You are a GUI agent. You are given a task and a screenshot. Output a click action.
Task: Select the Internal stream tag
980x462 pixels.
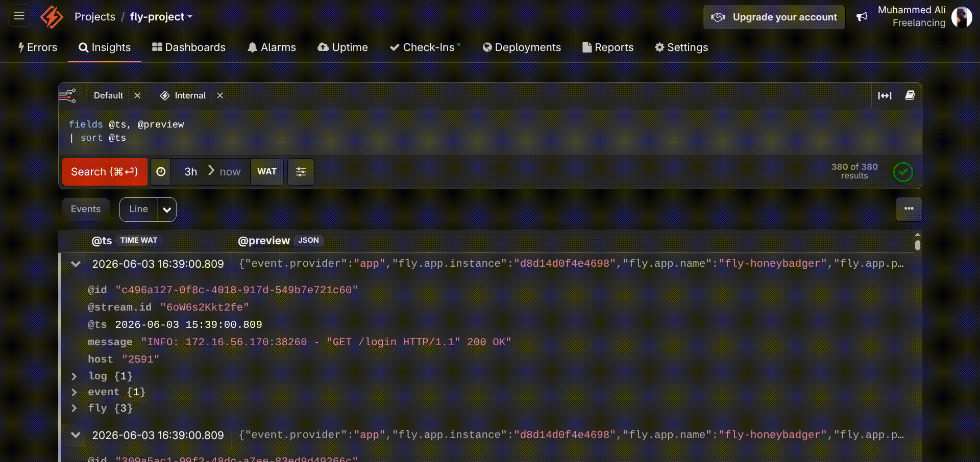190,95
